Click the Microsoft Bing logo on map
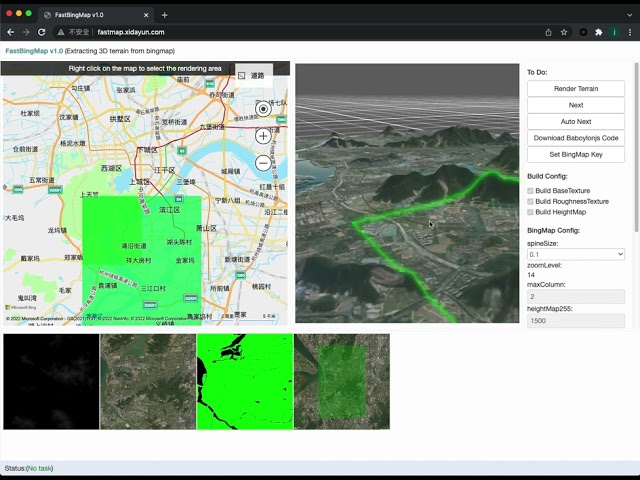This screenshot has height=480, width=640. [x=21, y=307]
